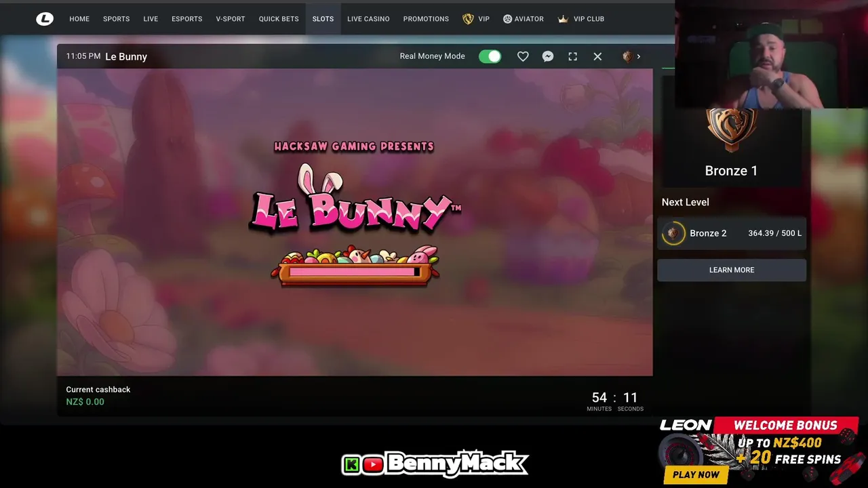Viewport: 868px width, 488px height.
Task: Click the VIP shield icon
Action: [468, 19]
